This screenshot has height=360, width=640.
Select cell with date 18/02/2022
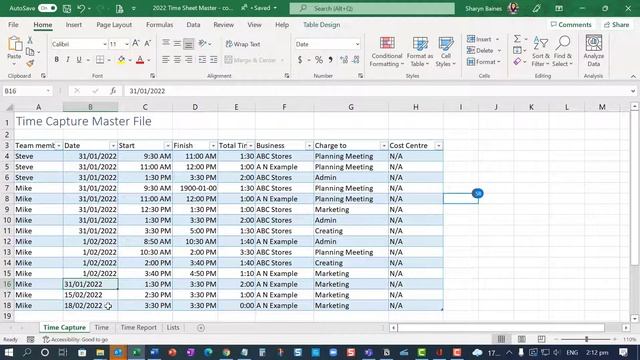[x=90, y=305]
